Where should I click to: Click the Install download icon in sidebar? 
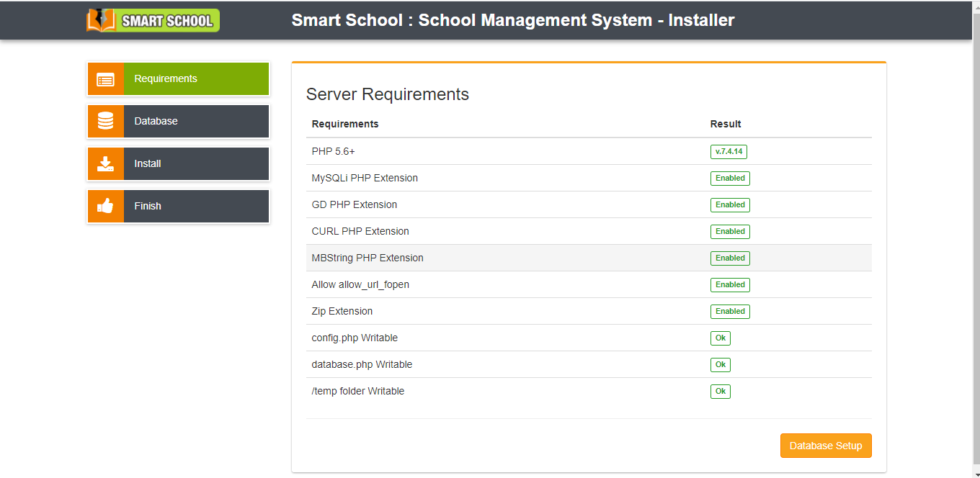pyautogui.click(x=105, y=164)
